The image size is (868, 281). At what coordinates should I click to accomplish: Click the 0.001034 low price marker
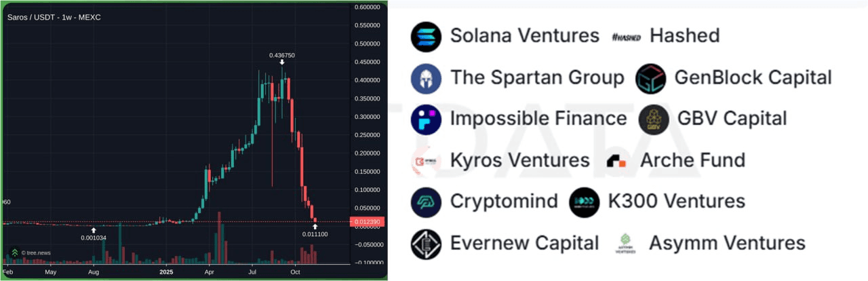[x=94, y=238]
